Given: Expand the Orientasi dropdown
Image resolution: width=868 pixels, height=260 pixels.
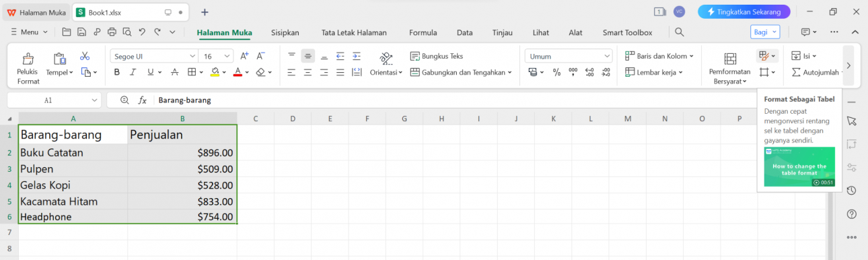Looking at the screenshot, I should (x=400, y=72).
